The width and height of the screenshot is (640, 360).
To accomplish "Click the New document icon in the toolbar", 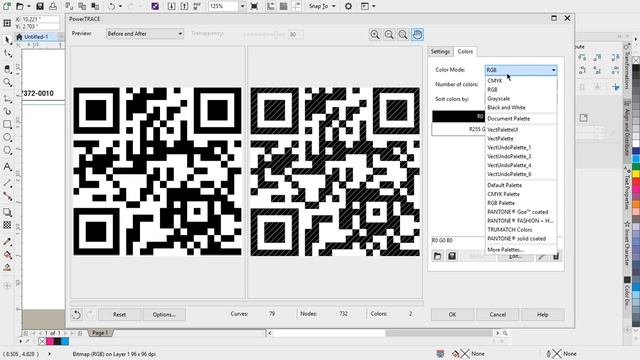I will point(7,6).
